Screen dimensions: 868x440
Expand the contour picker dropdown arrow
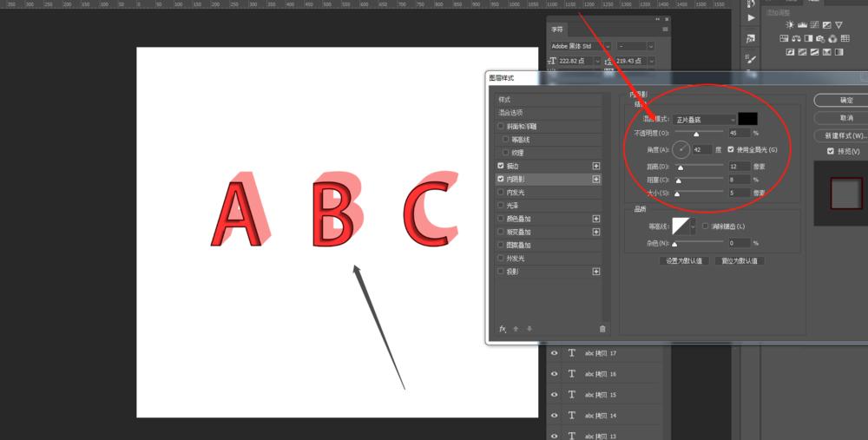[693, 227]
